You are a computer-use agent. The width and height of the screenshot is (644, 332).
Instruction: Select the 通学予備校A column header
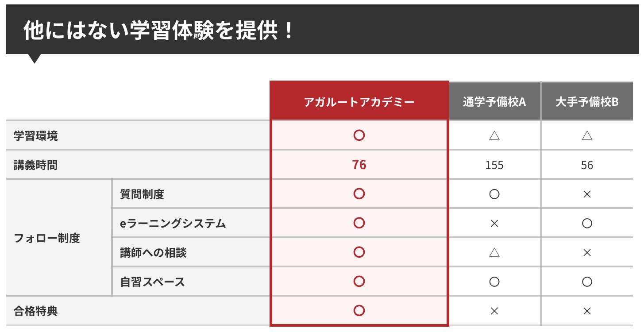pyautogui.click(x=494, y=102)
